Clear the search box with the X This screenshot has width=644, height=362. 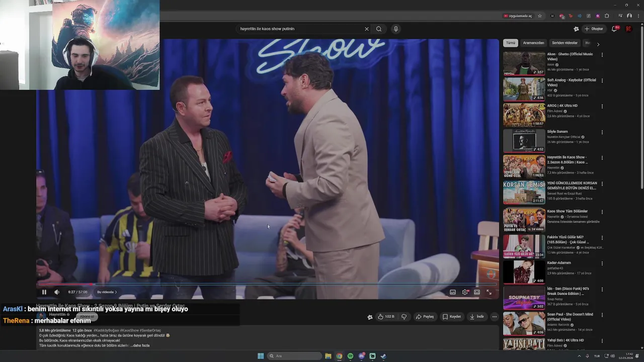tap(367, 29)
